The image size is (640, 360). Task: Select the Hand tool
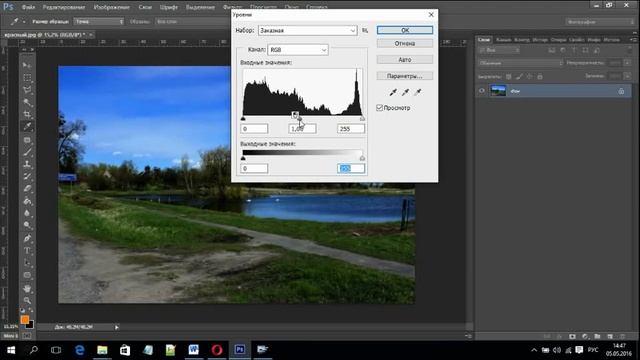pyautogui.click(x=27, y=288)
